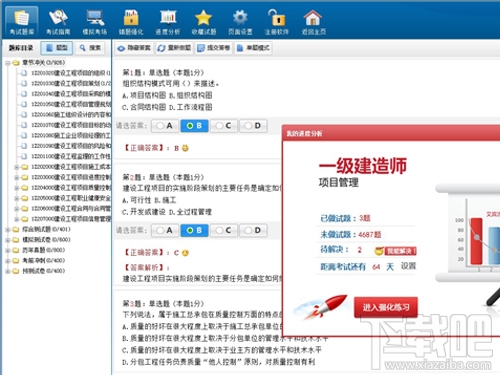This screenshot has width=500, height=375.
Task: Expand the 模拟测试卷 tree node
Action: [x=7, y=240]
